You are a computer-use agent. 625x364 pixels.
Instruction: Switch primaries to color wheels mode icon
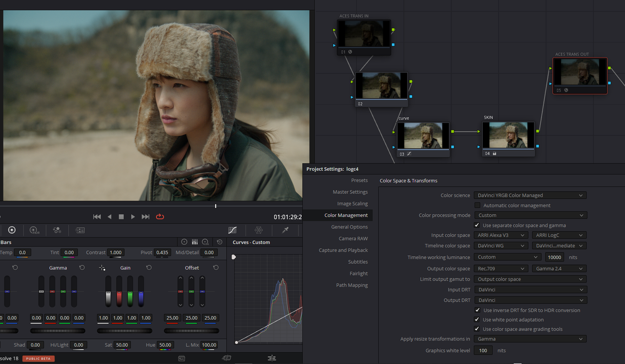pyautogui.click(x=184, y=242)
